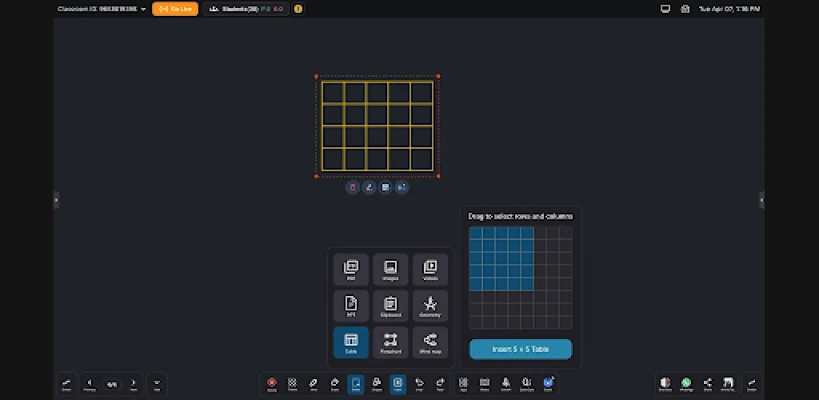Expand the right side panel handle
819x400 pixels.
click(762, 200)
